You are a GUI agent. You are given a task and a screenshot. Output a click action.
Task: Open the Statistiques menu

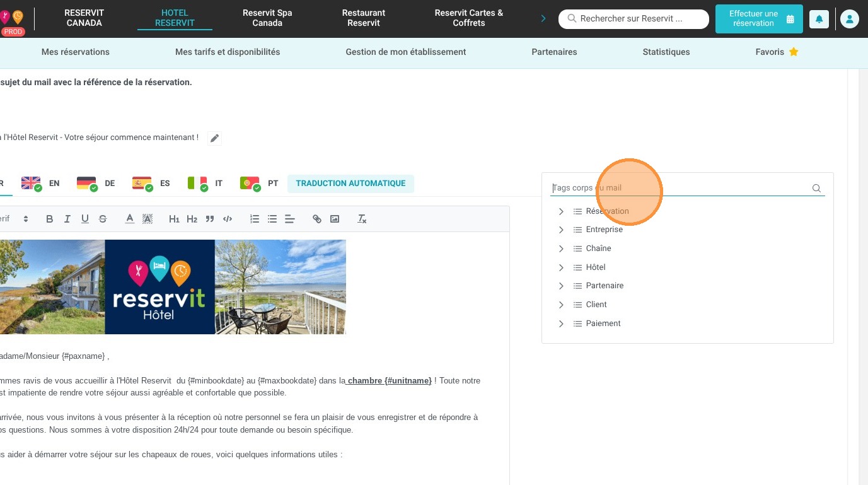point(666,52)
